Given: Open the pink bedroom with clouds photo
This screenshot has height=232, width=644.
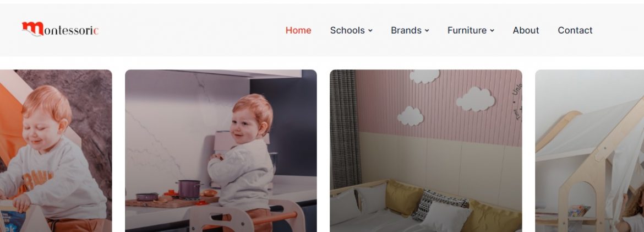Looking at the screenshot, I should point(426,150).
